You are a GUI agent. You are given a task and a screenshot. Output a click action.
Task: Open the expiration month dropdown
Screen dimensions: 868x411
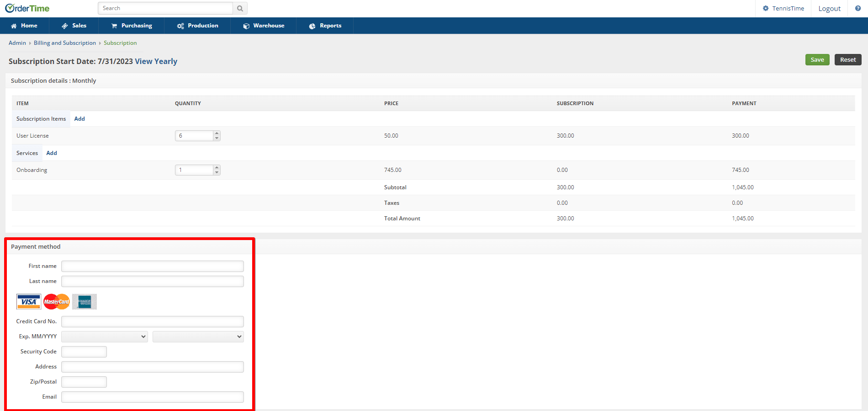point(105,336)
